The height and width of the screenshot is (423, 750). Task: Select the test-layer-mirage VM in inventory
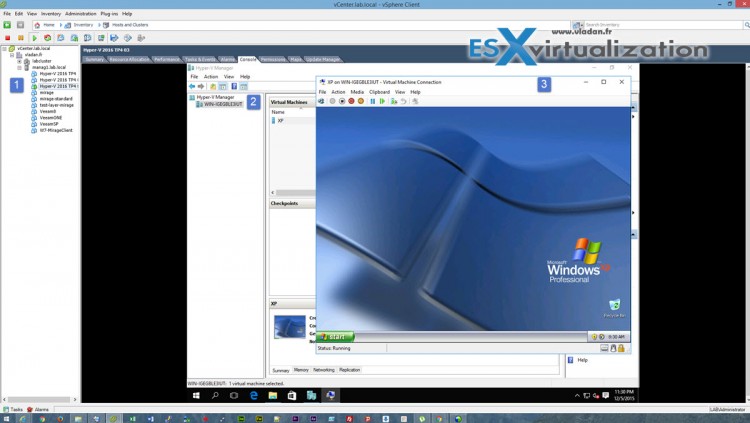56,105
